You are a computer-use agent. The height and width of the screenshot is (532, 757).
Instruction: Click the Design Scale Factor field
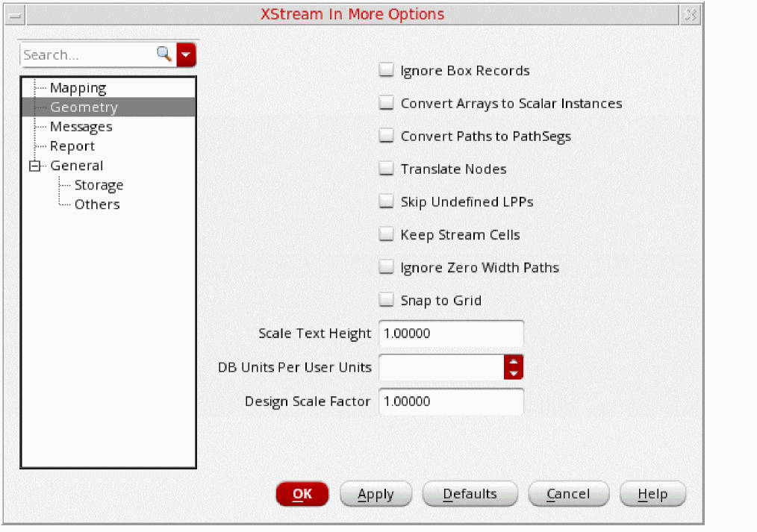pos(451,401)
